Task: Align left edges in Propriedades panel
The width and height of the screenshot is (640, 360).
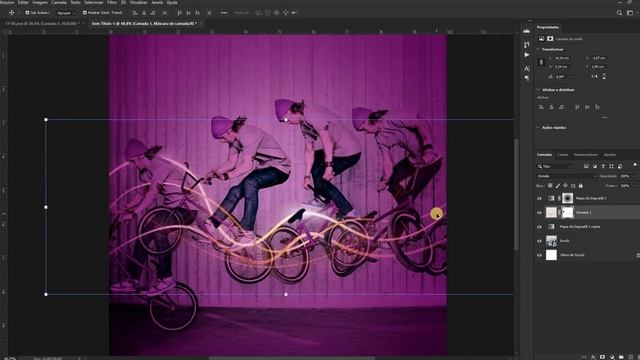Action: tap(542, 107)
